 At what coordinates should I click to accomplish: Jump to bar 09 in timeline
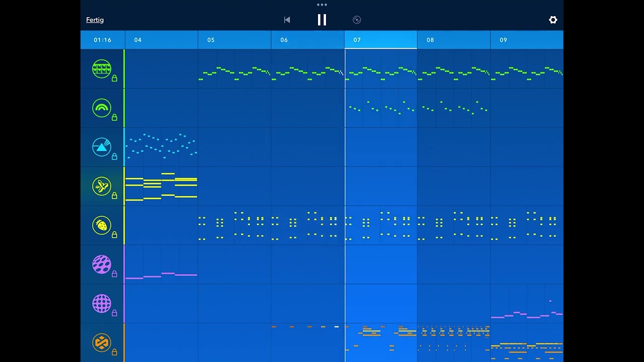coord(527,40)
